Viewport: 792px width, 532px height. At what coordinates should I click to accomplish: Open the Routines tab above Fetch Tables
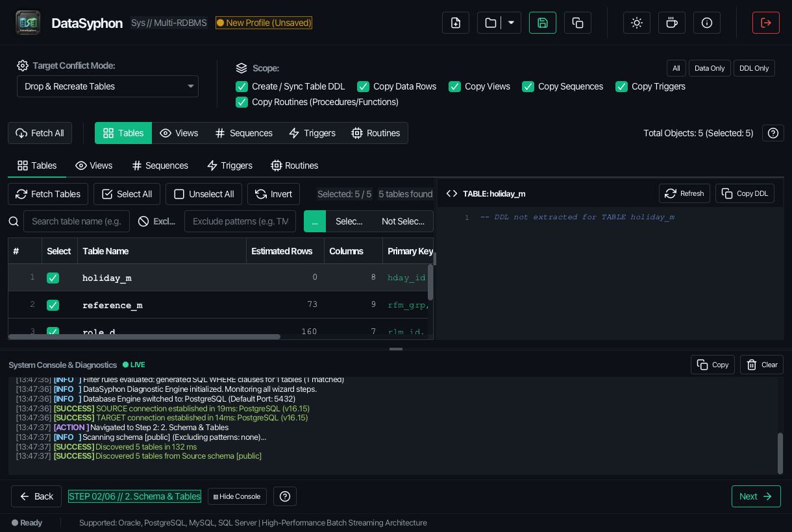(295, 165)
